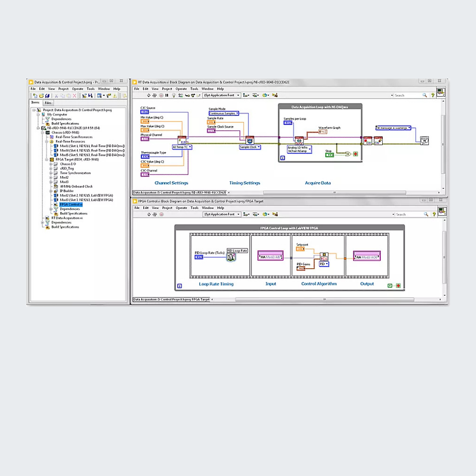Click the Run arrow in FPGA Control toolbar

pos(149,214)
